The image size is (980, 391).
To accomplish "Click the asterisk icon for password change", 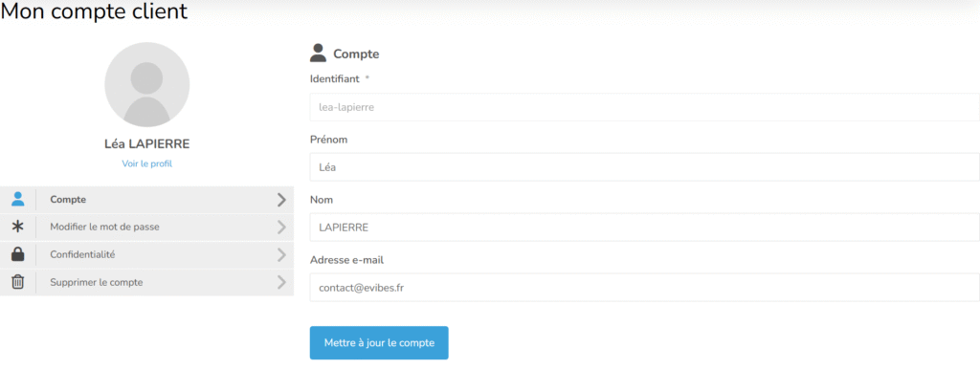I will point(18,227).
